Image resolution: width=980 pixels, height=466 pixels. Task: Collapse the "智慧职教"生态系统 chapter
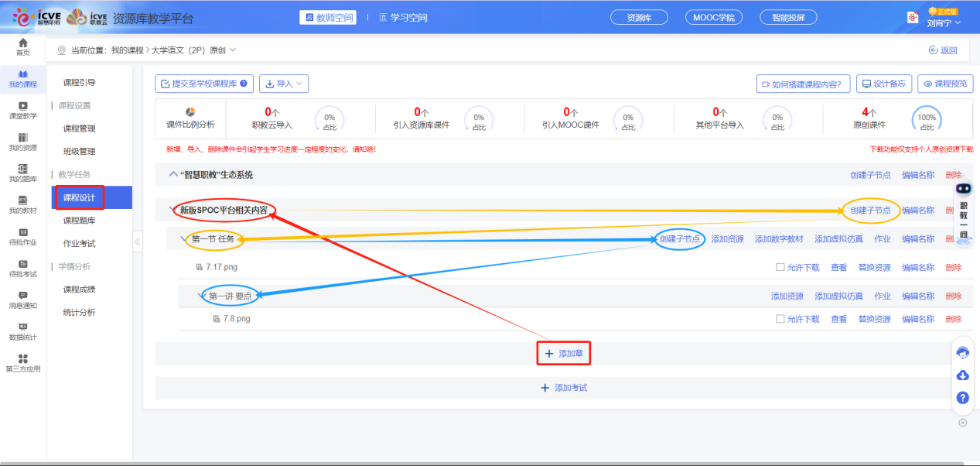(x=173, y=175)
